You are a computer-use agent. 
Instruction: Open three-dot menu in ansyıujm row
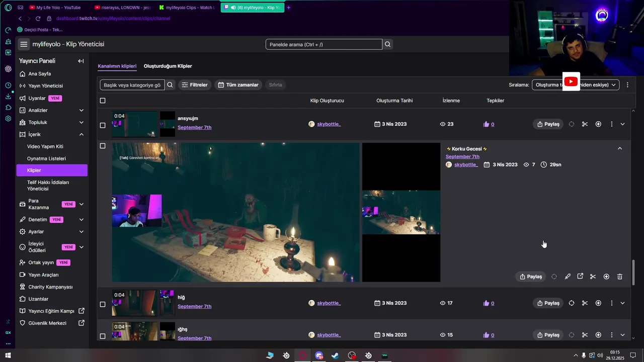click(612, 124)
